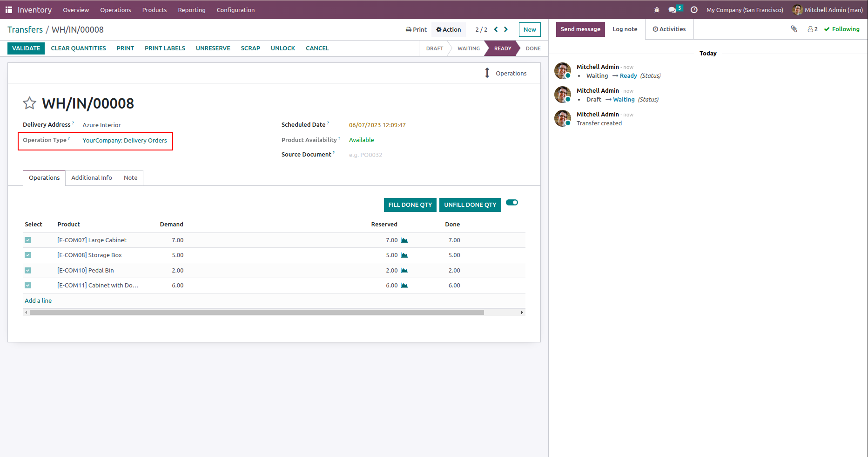Open the Products menu

155,10
